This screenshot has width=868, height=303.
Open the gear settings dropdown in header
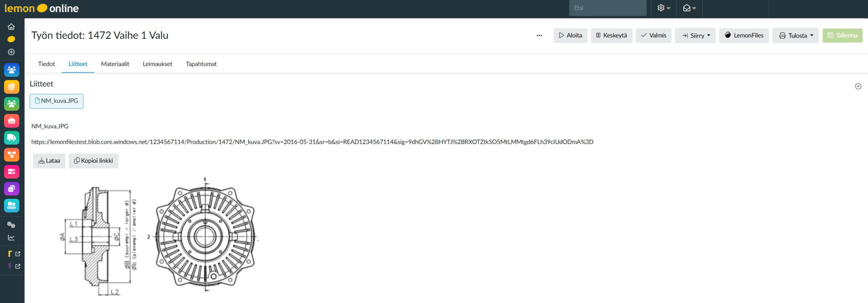pos(663,8)
